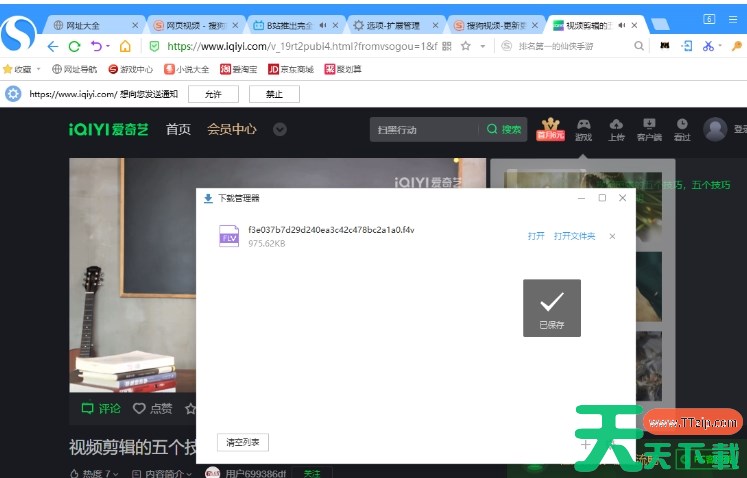Expand the iQIYI navigation chevron dropdown
The image size is (747, 478).
280,129
